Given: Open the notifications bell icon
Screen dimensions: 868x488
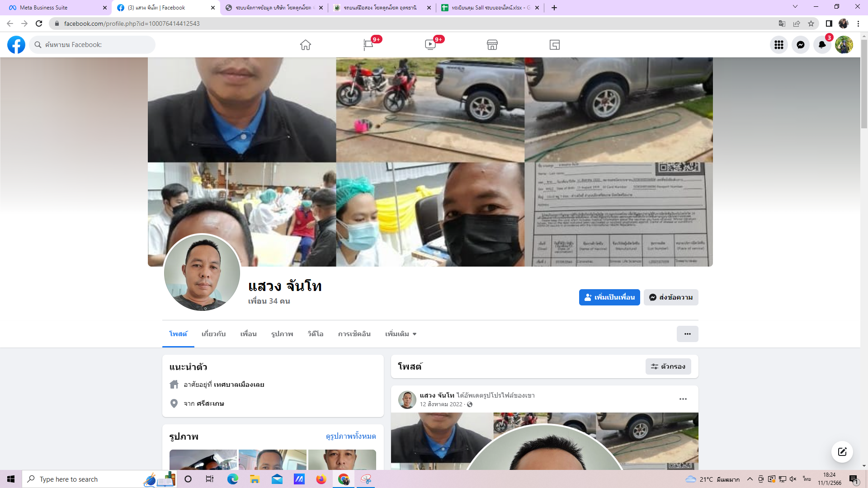Looking at the screenshot, I should (822, 45).
